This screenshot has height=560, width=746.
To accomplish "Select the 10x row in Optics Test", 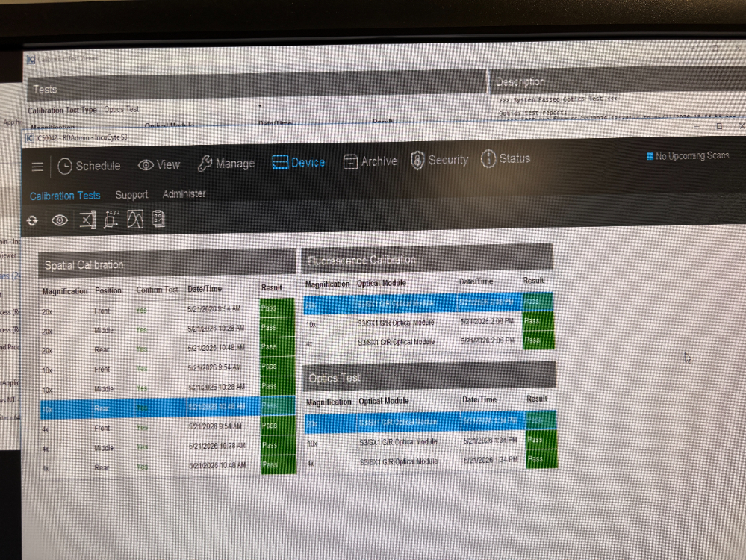I will click(431, 442).
